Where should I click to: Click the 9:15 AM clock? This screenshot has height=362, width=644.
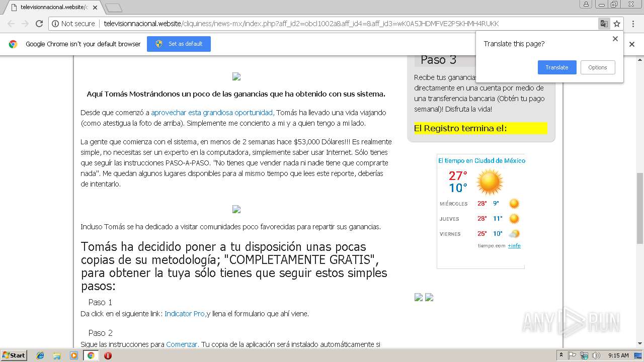(618, 355)
